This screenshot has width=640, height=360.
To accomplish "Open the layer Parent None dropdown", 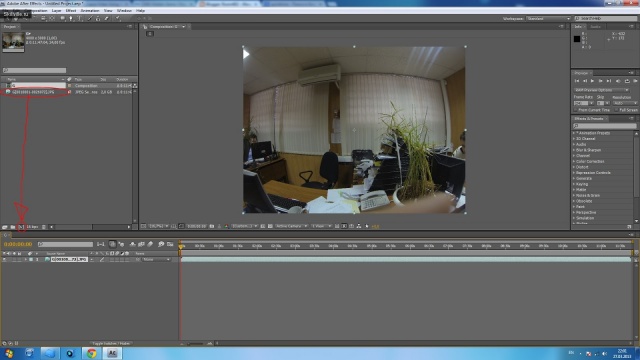I will click(156, 260).
